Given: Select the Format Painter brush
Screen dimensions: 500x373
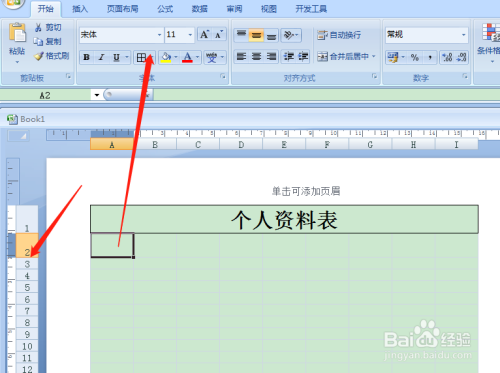Looking at the screenshot, I should (39, 56).
